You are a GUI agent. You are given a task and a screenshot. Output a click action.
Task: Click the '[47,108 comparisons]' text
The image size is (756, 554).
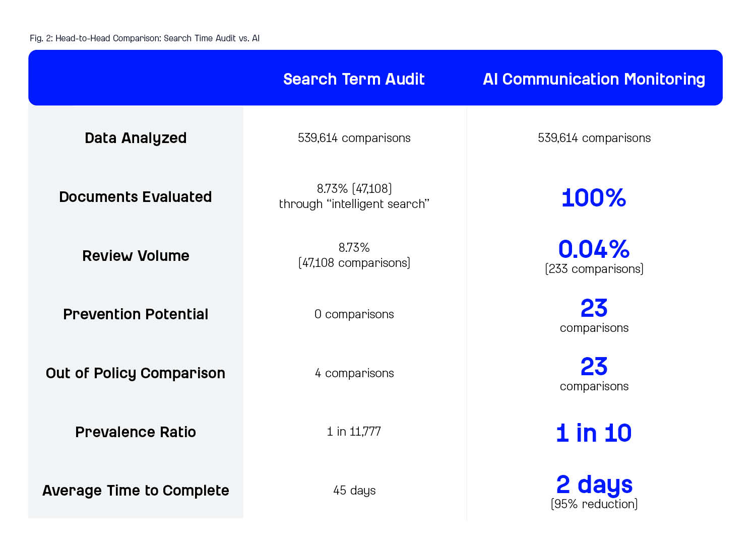(354, 263)
